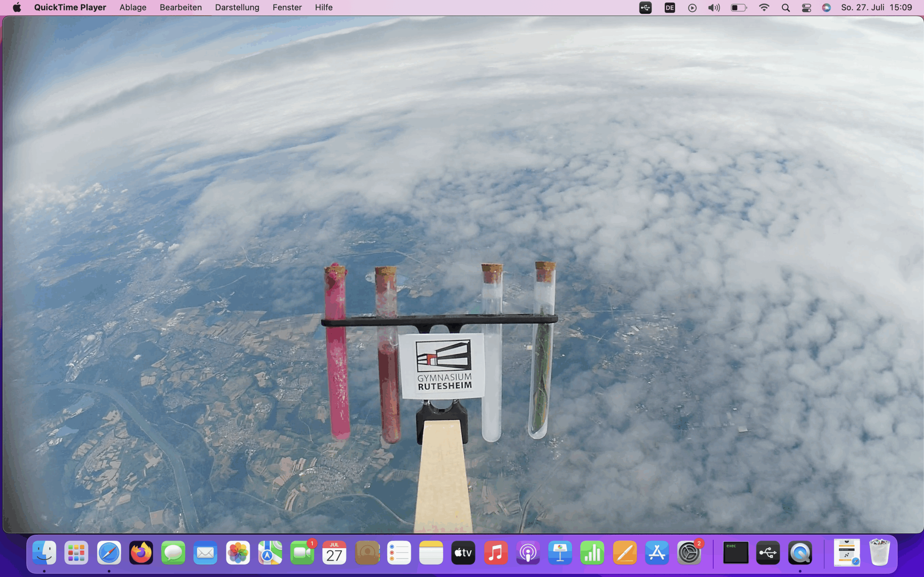Open Podcasts app in the Dock

click(x=528, y=552)
